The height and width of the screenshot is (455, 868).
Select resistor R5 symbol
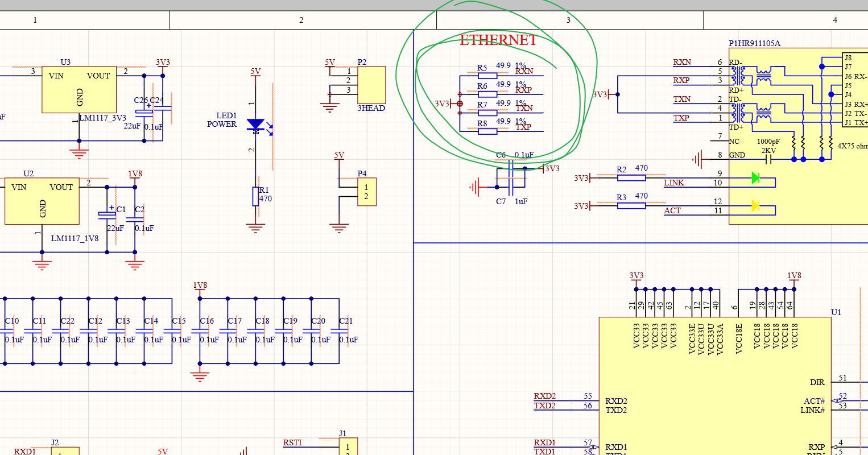tap(487, 76)
